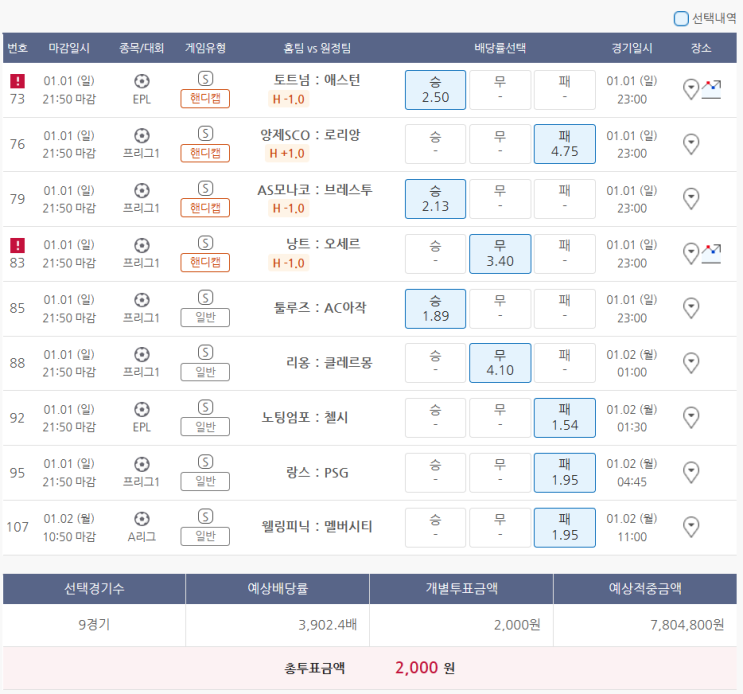Select 패 option for AS모나코 match
Viewport: 743px width, 694px height.
pyautogui.click(x=565, y=199)
